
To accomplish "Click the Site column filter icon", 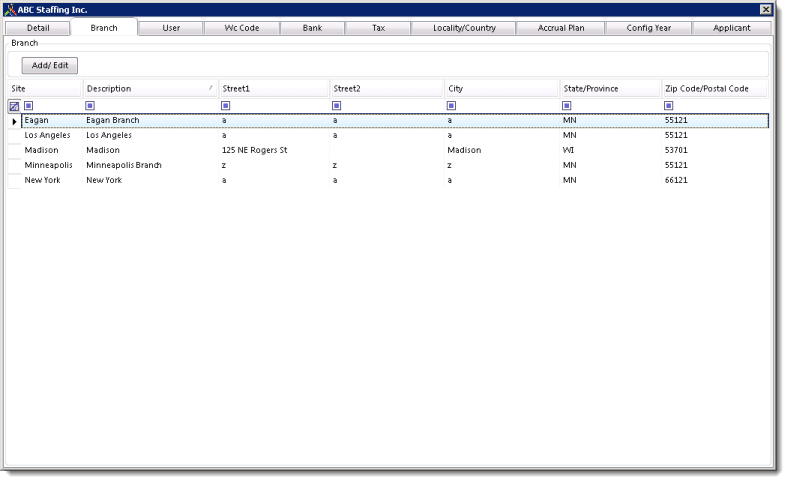I will [x=29, y=105].
